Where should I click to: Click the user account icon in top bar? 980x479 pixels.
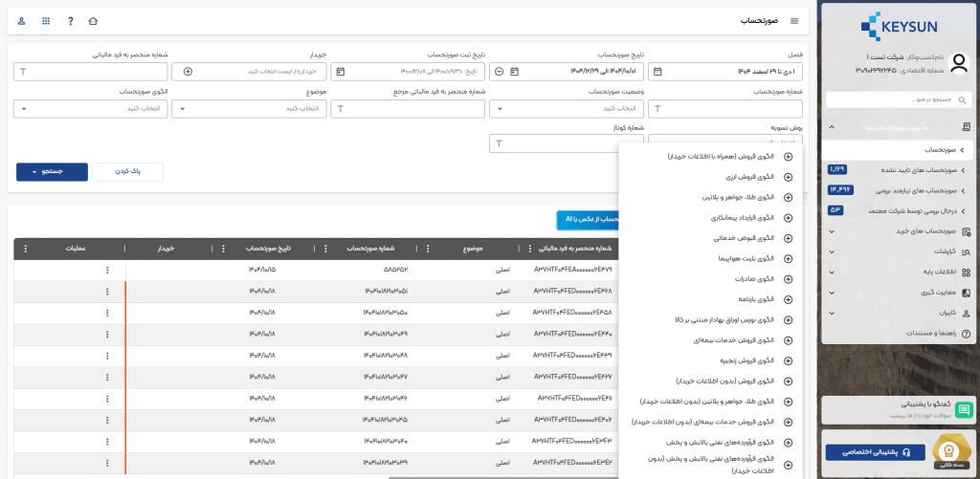[22, 20]
